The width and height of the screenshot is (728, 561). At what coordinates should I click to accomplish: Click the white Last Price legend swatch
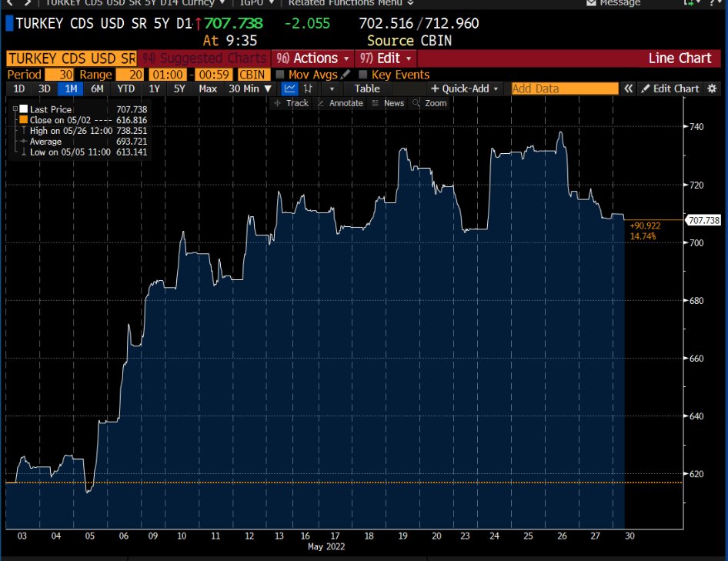point(24,109)
